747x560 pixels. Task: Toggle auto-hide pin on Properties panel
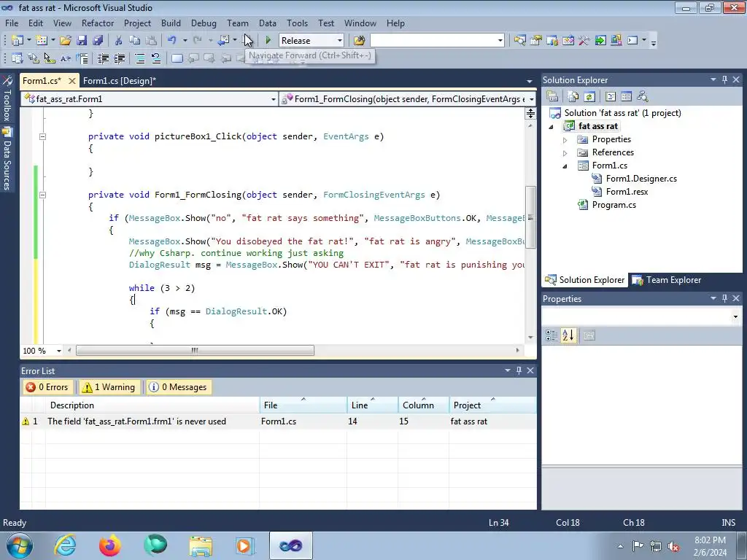click(x=724, y=298)
